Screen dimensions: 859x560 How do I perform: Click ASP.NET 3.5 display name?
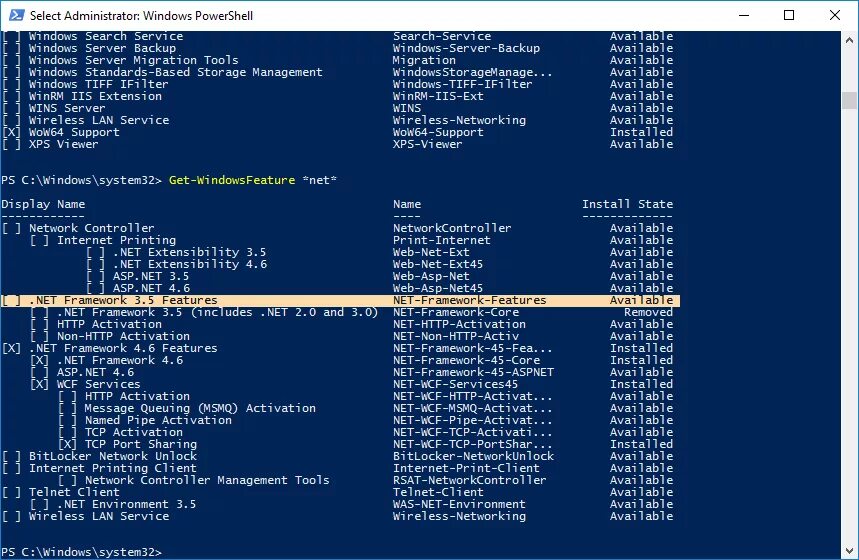151,276
